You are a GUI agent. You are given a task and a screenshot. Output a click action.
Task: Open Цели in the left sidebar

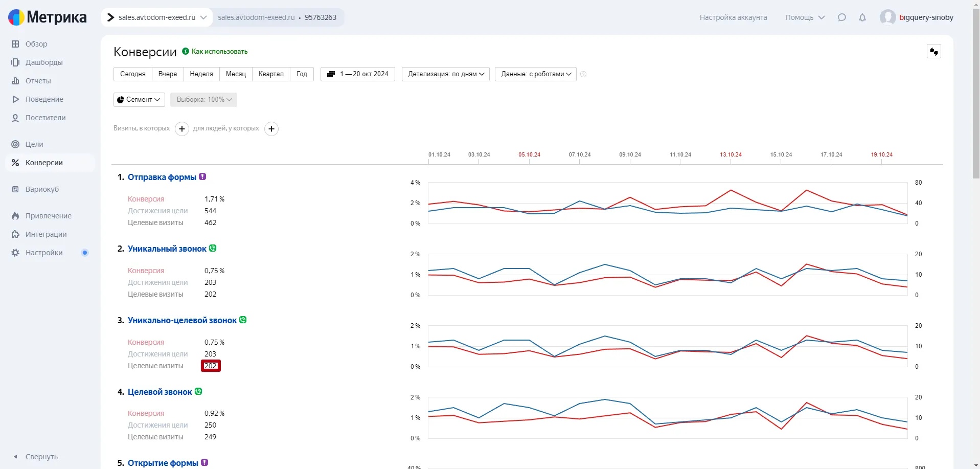pyautogui.click(x=34, y=144)
